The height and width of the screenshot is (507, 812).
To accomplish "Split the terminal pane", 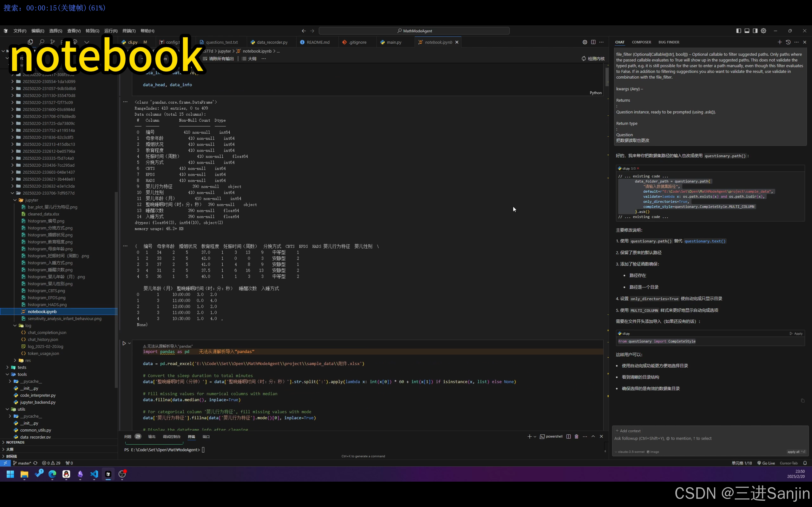I will click(x=568, y=437).
